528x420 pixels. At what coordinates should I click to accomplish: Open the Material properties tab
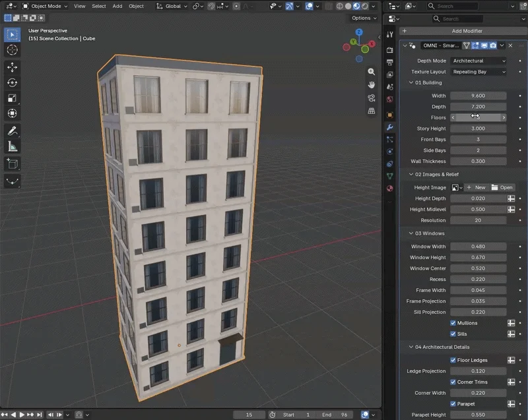tap(390, 189)
